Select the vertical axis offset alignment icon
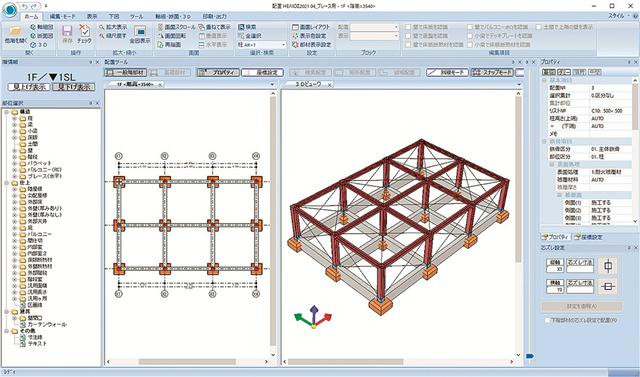This screenshot has width=640, height=377. click(608, 266)
